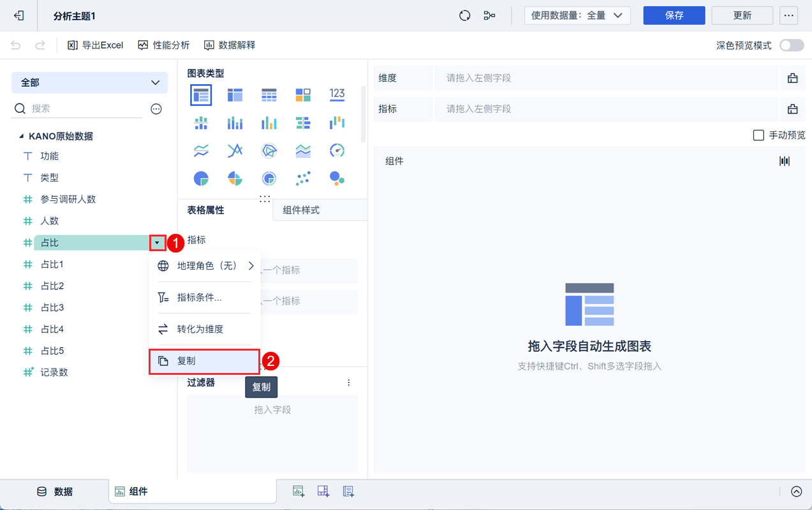The height and width of the screenshot is (510, 812).
Task: Click the exit arrow icon beside 分析主题1
Action: pos(19,15)
